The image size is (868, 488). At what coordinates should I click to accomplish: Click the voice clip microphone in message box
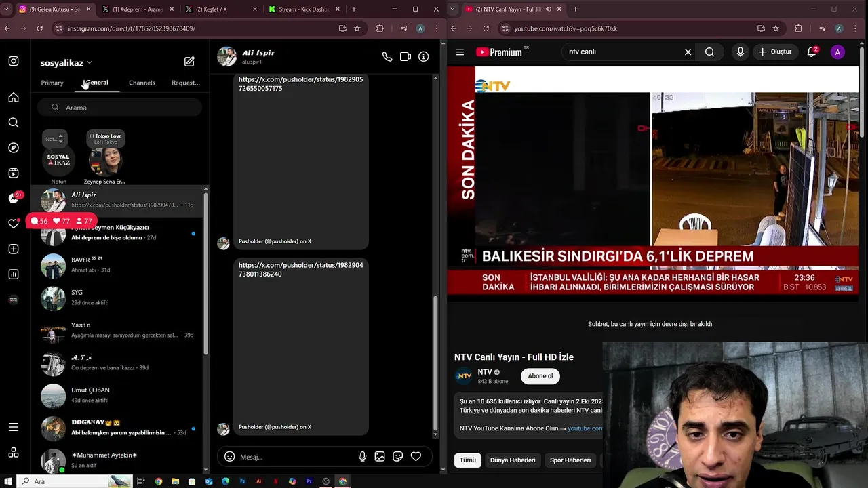[363, 457]
